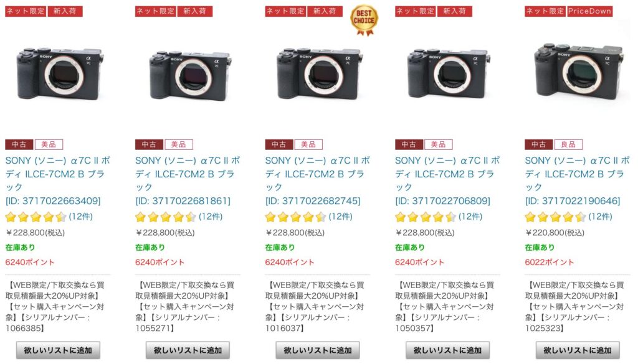Click the PriceDown red label
638x364 pixels.
tap(589, 11)
